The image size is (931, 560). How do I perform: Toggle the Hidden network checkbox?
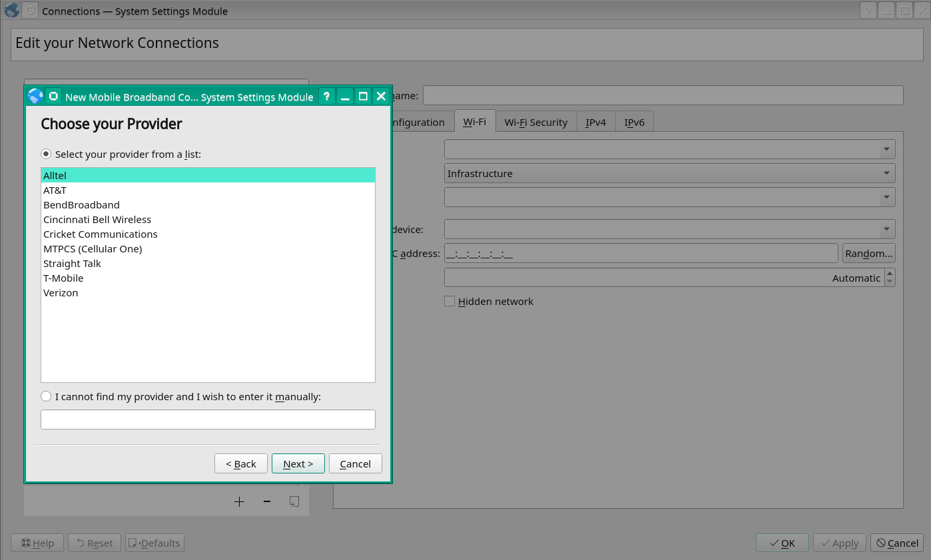pos(450,301)
